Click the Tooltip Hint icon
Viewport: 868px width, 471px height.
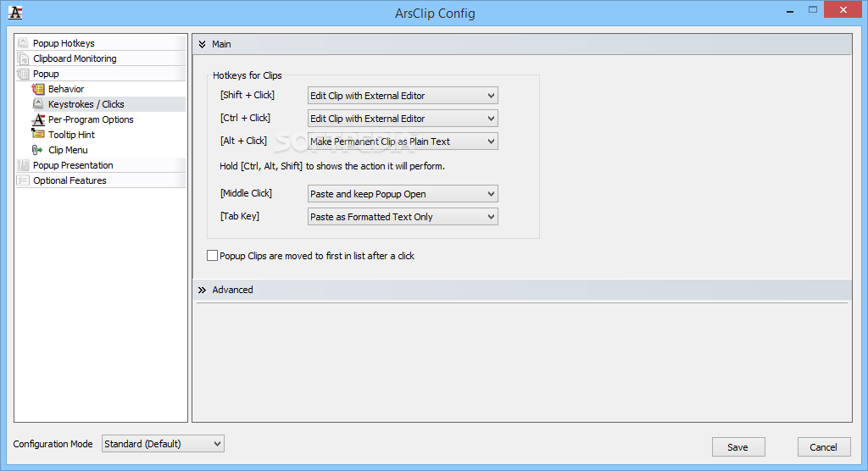pyautogui.click(x=38, y=135)
